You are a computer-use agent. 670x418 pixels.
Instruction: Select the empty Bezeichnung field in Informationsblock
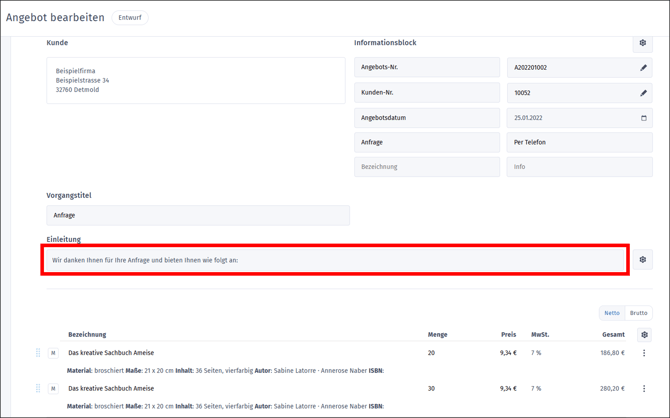click(427, 167)
